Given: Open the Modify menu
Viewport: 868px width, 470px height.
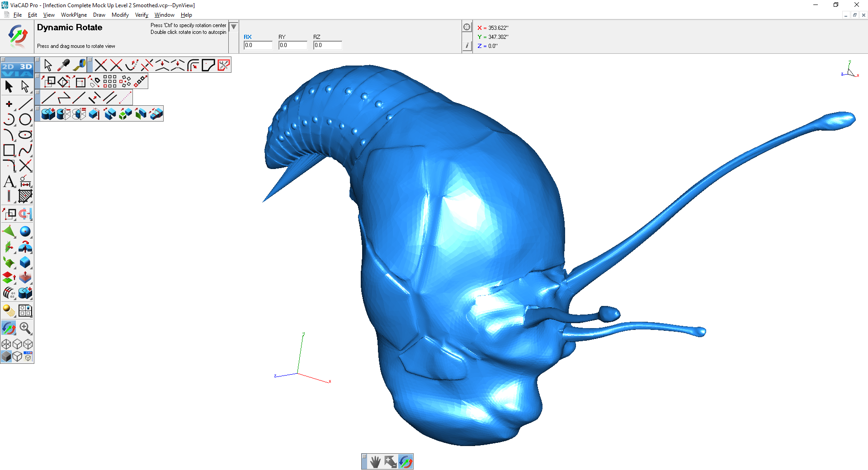Looking at the screenshot, I should click(120, 15).
